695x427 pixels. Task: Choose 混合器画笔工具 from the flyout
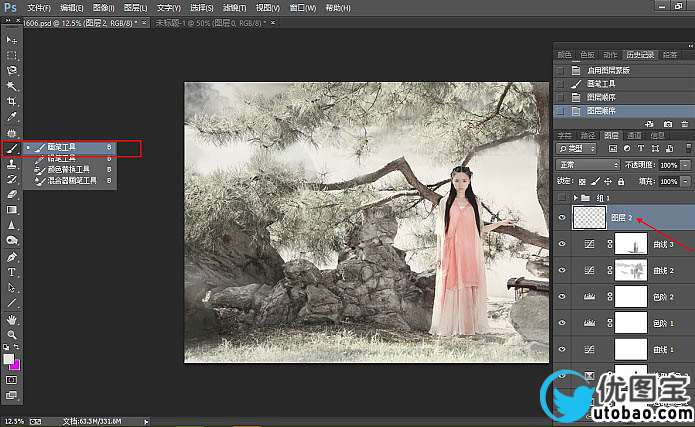coord(72,180)
